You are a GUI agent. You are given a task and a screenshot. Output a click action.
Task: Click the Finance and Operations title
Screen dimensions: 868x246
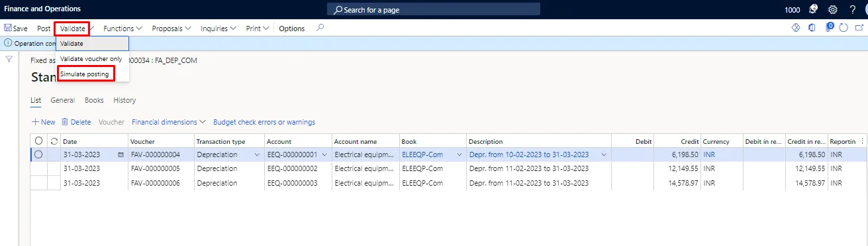pos(43,9)
